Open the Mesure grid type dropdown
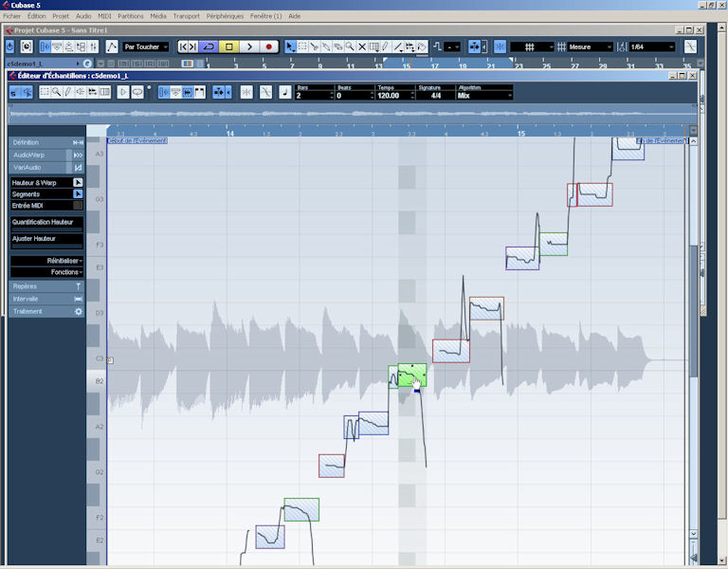 (x=590, y=46)
